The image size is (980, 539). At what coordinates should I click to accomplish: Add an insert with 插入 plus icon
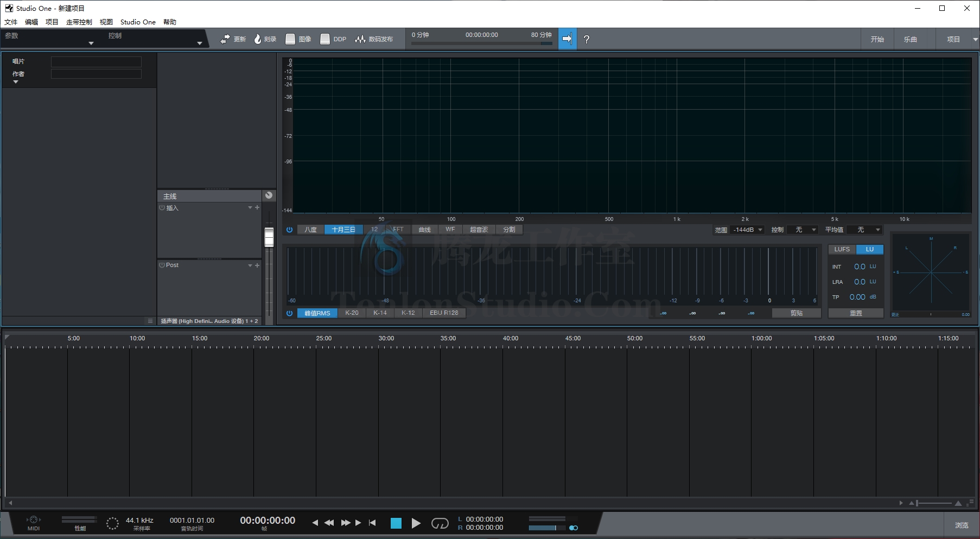point(257,207)
